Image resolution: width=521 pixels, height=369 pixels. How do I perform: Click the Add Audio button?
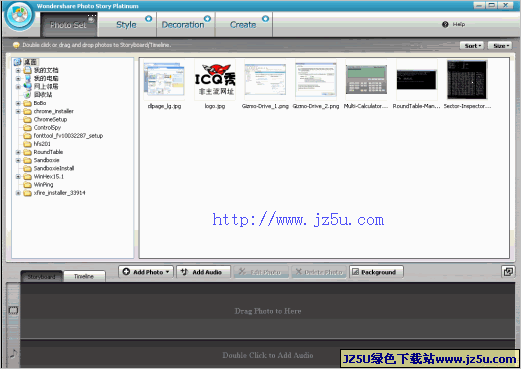[203, 272]
